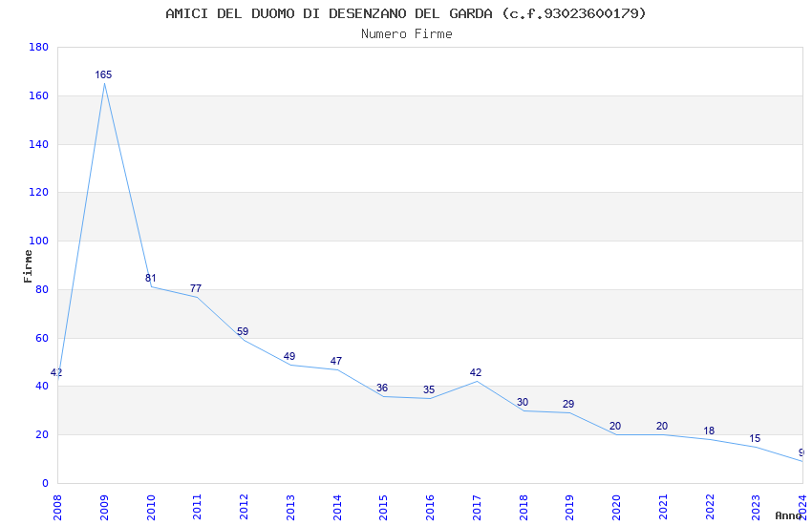Select the data label 20 for 2021
Screen dimensions: 812x525
click(662, 426)
